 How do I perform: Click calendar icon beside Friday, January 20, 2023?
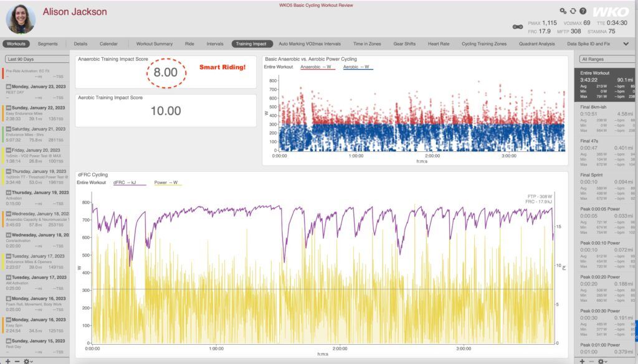click(x=8, y=150)
